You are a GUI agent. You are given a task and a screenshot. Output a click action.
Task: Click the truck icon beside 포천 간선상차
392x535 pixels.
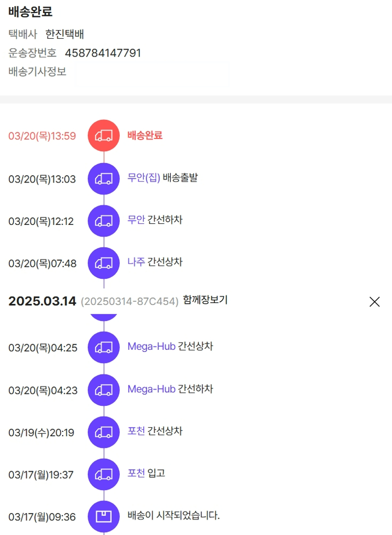[103, 432]
